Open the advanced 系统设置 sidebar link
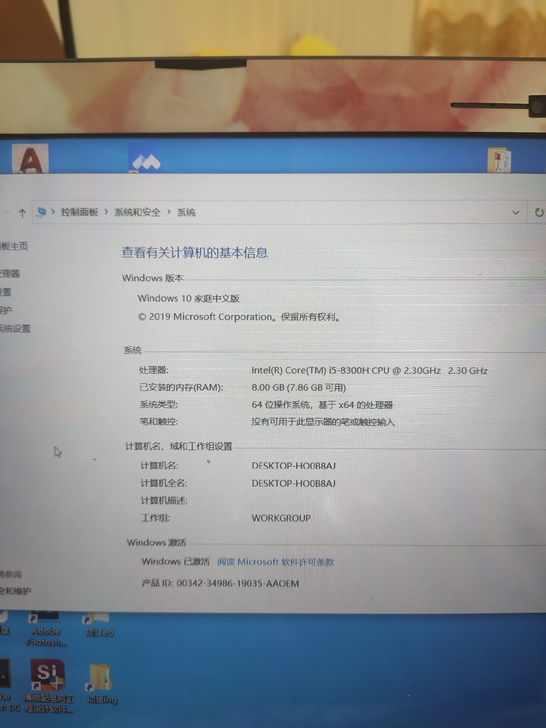 pyautogui.click(x=15, y=329)
